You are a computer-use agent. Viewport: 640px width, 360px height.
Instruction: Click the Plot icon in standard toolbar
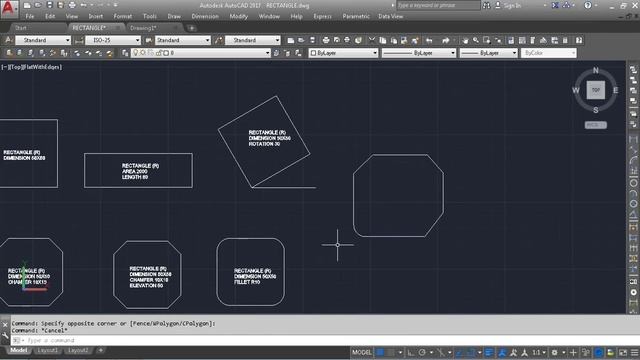pos(326,40)
